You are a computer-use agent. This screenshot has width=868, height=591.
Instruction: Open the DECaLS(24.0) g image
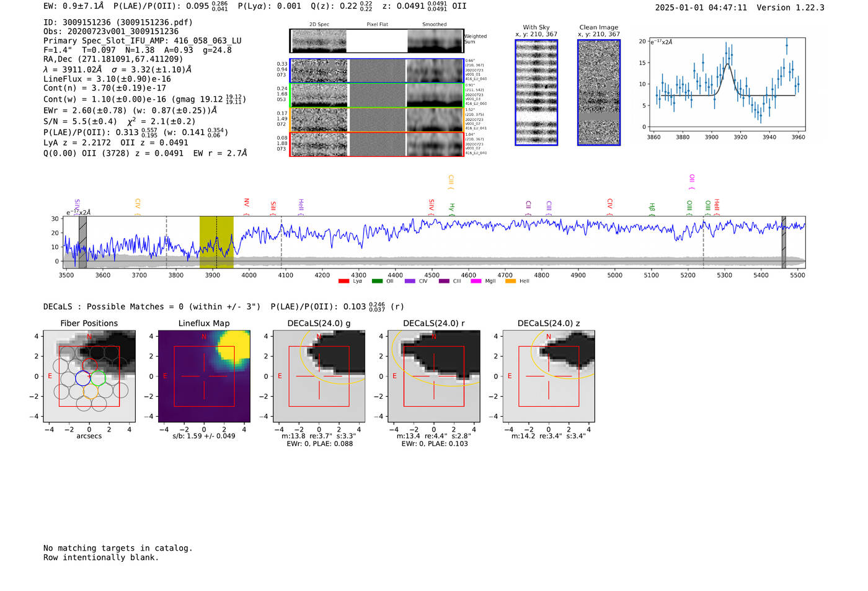(319, 376)
